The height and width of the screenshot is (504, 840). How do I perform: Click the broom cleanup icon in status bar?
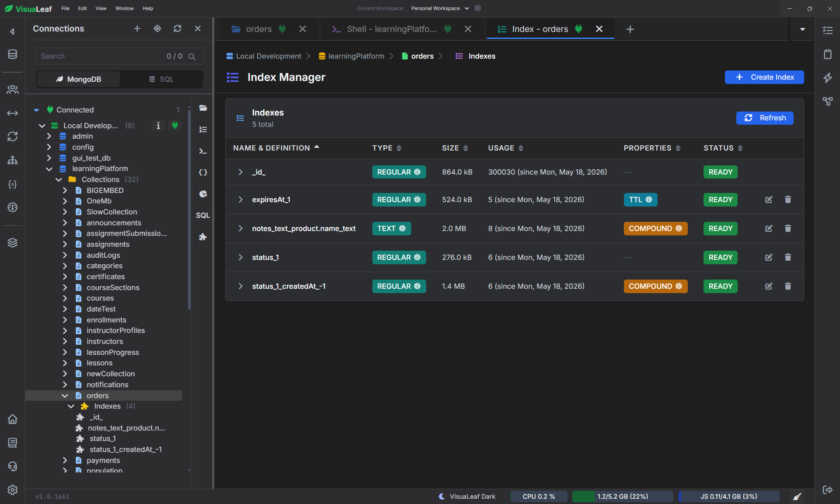tap(797, 497)
